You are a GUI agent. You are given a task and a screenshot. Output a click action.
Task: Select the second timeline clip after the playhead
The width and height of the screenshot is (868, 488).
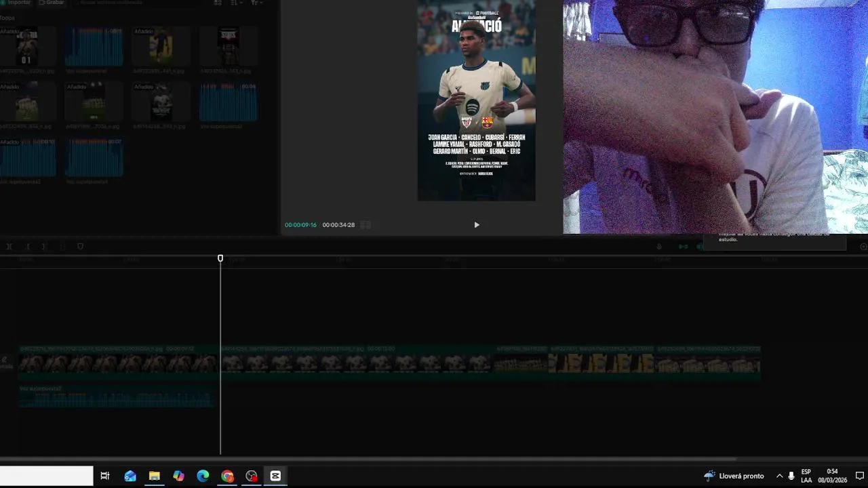click(357, 364)
